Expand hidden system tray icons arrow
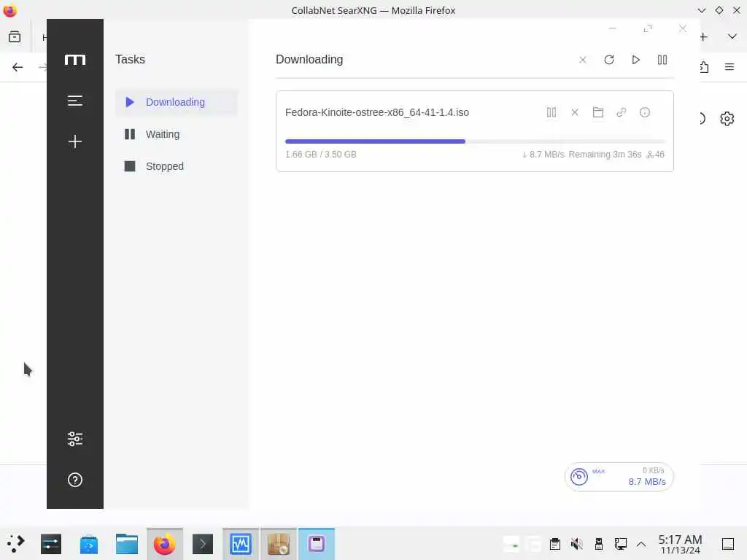 641,544
